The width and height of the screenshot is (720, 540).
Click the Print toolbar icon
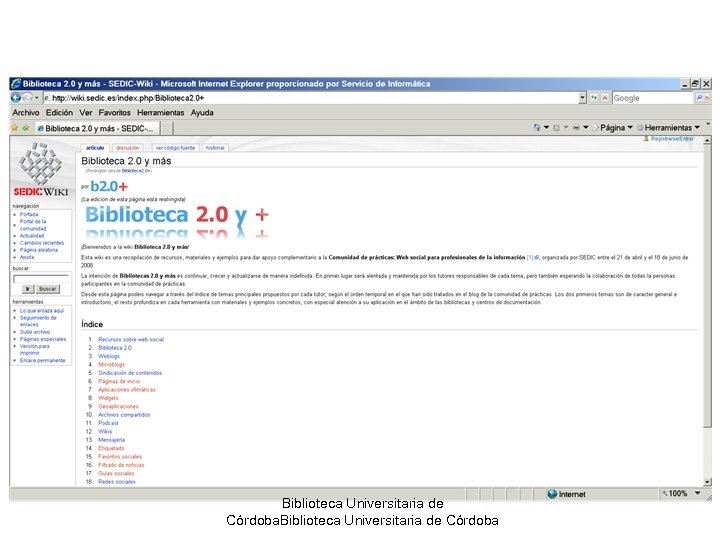576,127
